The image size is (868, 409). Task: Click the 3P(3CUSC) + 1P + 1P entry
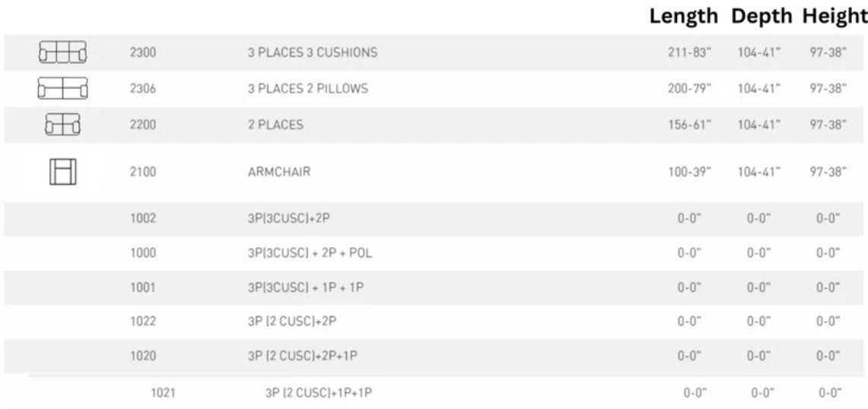[x=306, y=287]
